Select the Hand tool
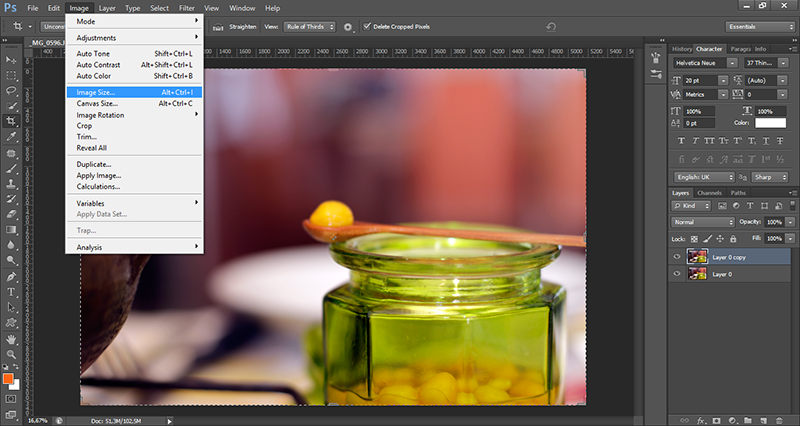 click(x=12, y=338)
